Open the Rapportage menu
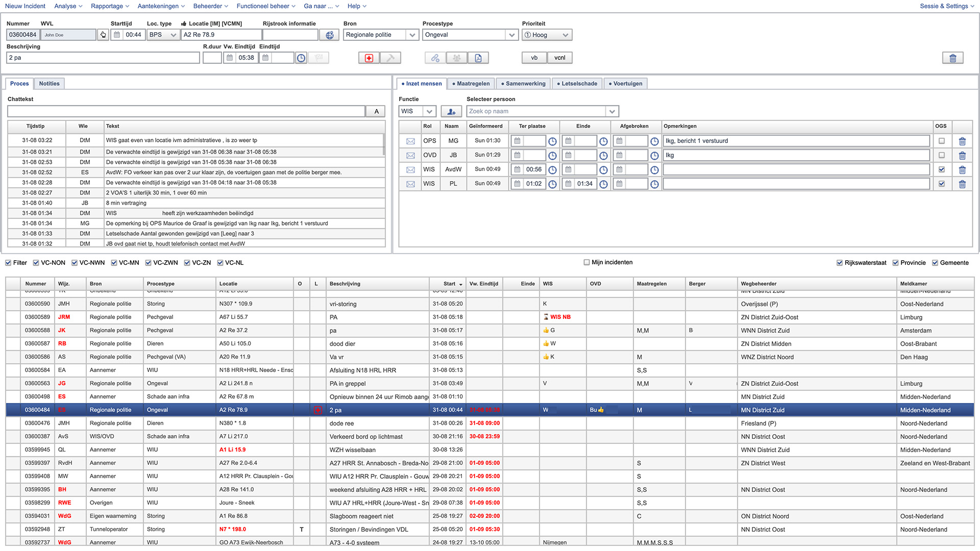This screenshot has height=551, width=980. click(x=107, y=6)
